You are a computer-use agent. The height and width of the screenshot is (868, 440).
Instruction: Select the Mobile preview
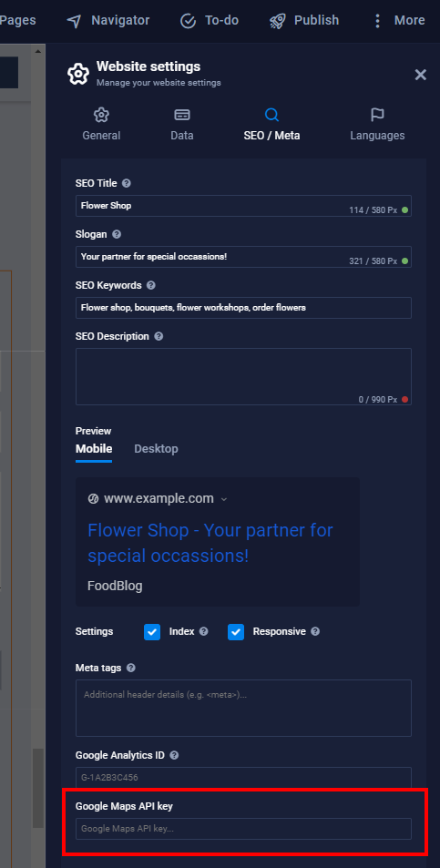tap(94, 448)
